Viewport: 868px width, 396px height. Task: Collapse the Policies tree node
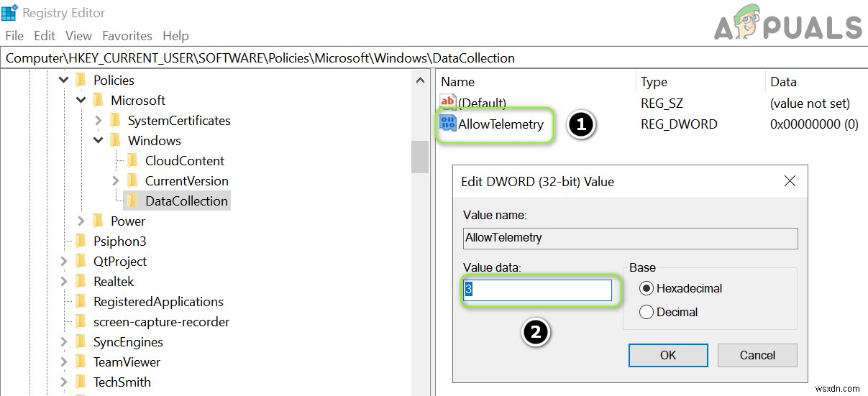(64, 80)
